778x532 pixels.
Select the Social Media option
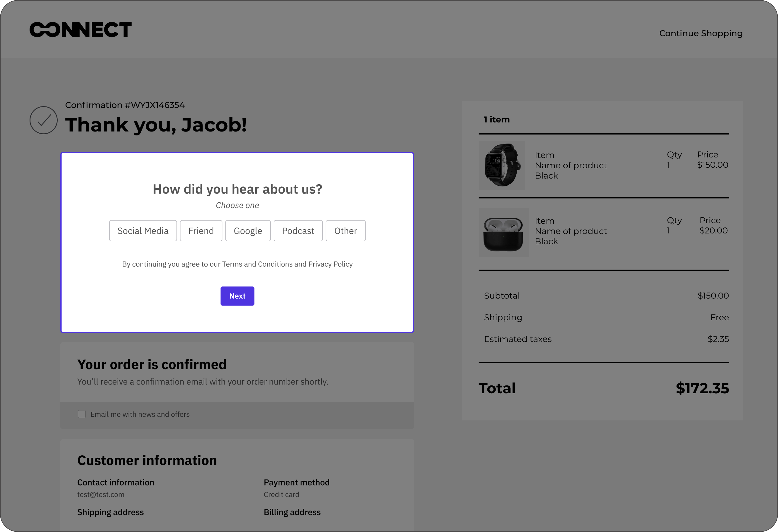pos(143,231)
